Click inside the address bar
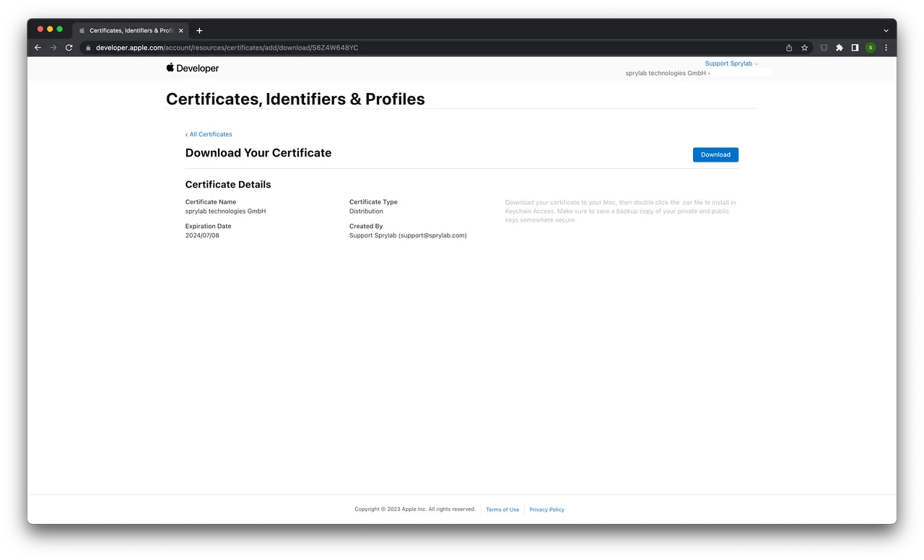The height and width of the screenshot is (560, 924). pos(289,48)
